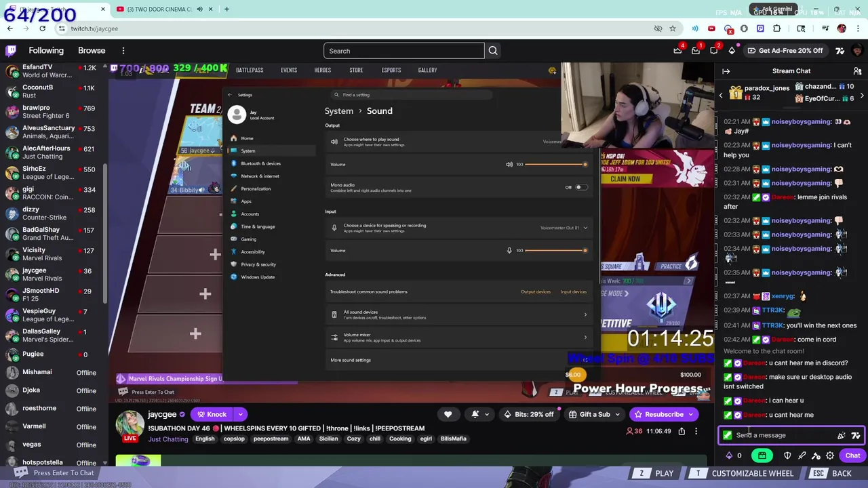Open AlveusSanctuary channel in sidebar
The height and width of the screenshot is (488, 868).
click(x=53, y=131)
